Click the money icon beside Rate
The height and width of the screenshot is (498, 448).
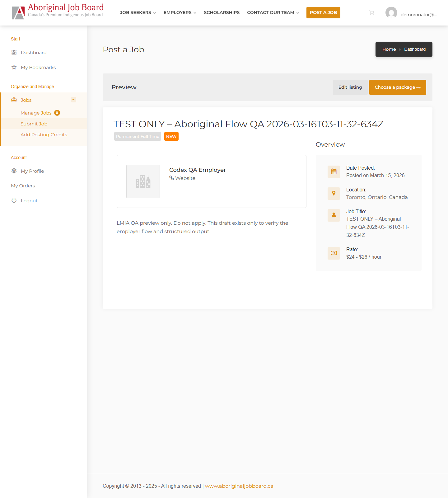click(x=334, y=253)
